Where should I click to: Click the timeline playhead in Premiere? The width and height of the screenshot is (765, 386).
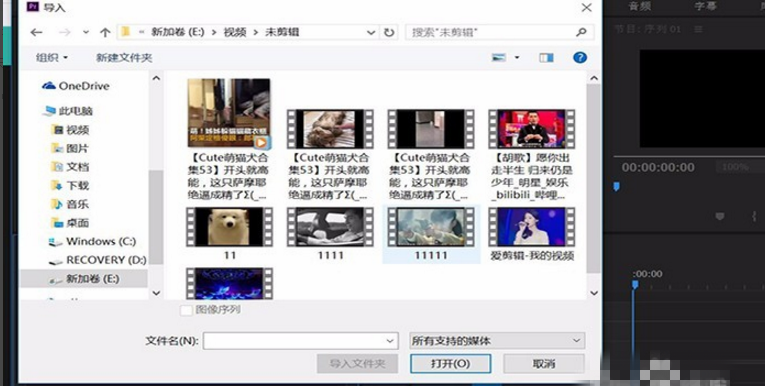pyautogui.click(x=635, y=284)
